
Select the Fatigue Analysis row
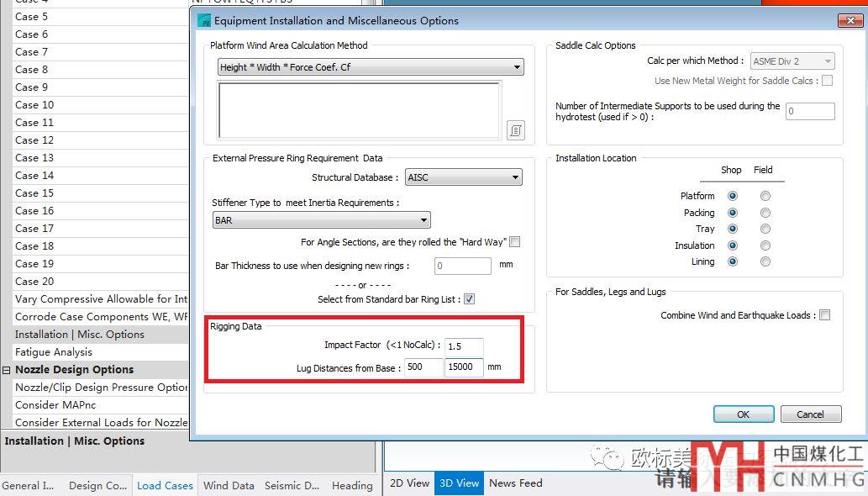click(x=100, y=352)
